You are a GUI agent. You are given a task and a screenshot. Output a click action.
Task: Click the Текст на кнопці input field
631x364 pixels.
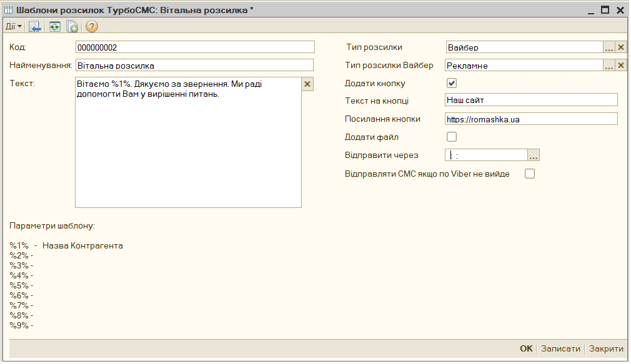tap(531, 101)
